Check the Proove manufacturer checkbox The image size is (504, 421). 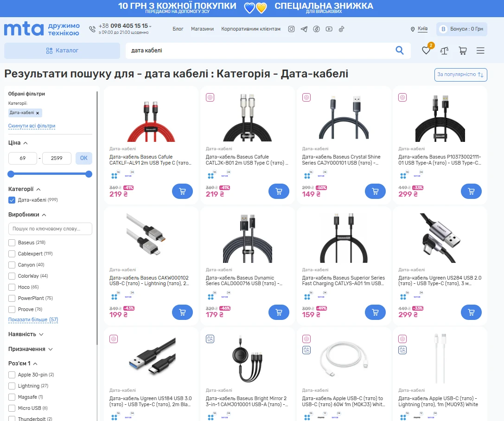[12, 309]
